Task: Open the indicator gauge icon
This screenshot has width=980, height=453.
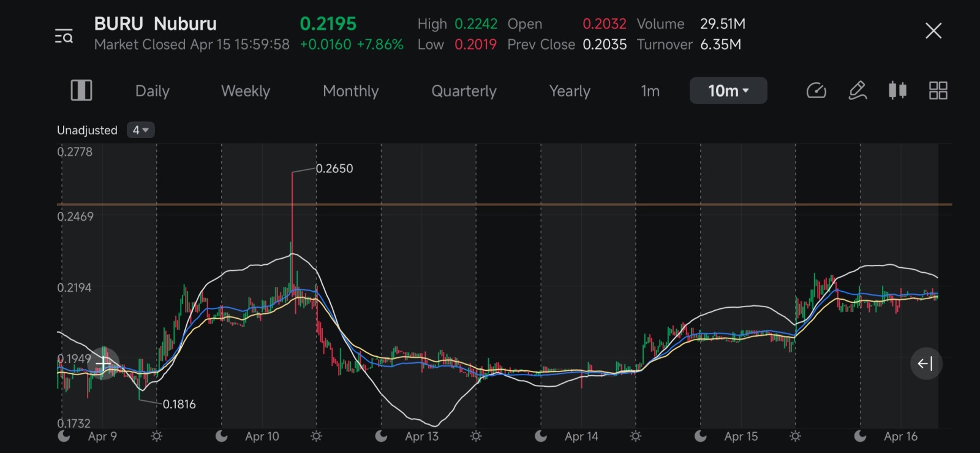Action: (x=816, y=91)
